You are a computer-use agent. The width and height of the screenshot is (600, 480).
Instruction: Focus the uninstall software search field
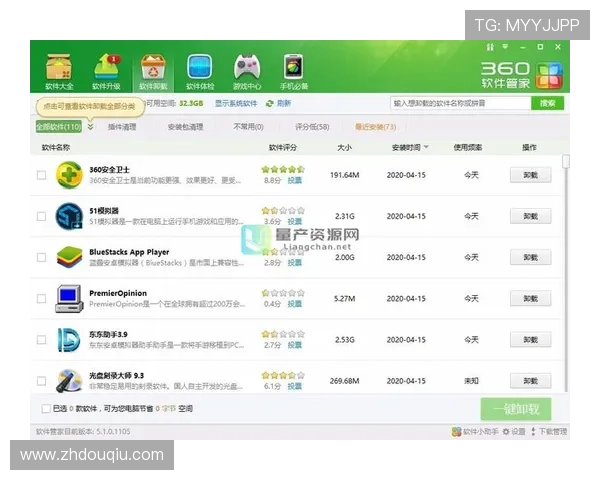tap(461, 103)
